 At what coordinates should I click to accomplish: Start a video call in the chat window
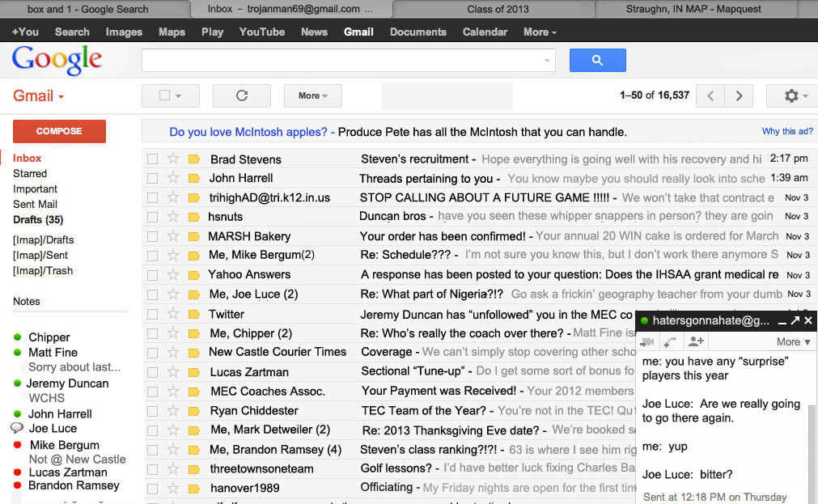pyautogui.click(x=647, y=341)
